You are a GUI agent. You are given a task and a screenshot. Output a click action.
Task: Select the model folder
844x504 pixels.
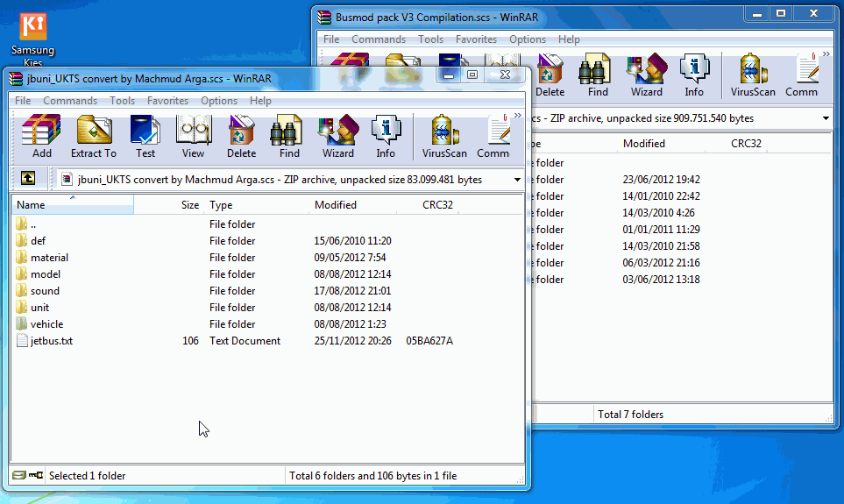tap(46, 274)
